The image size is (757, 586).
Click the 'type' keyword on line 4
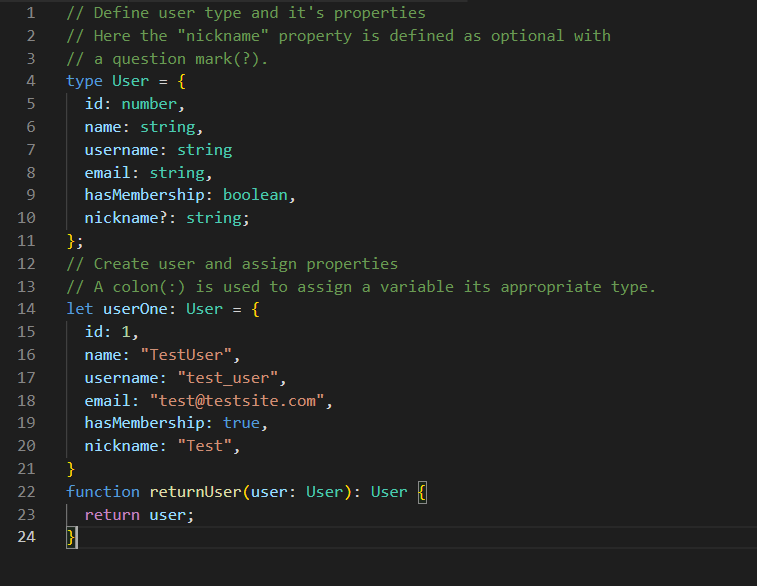(x=84, y=81)
